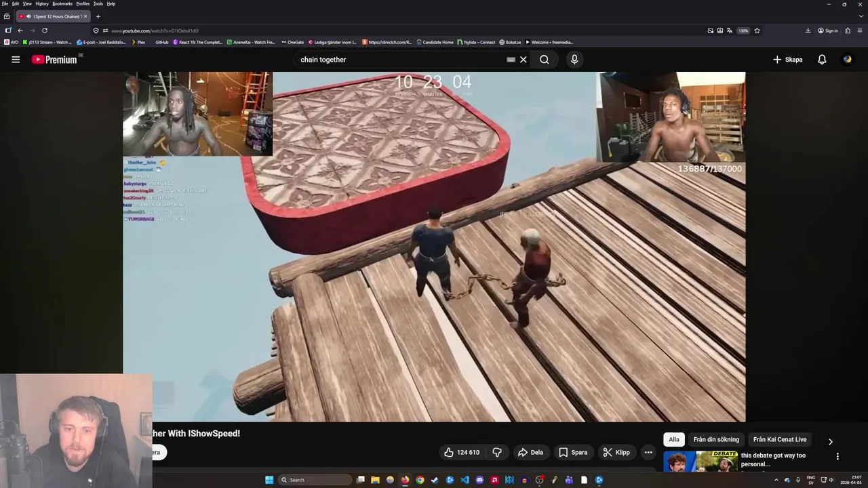Open browser downloads panel
This screenshot has width=868, height=488.
808,30
